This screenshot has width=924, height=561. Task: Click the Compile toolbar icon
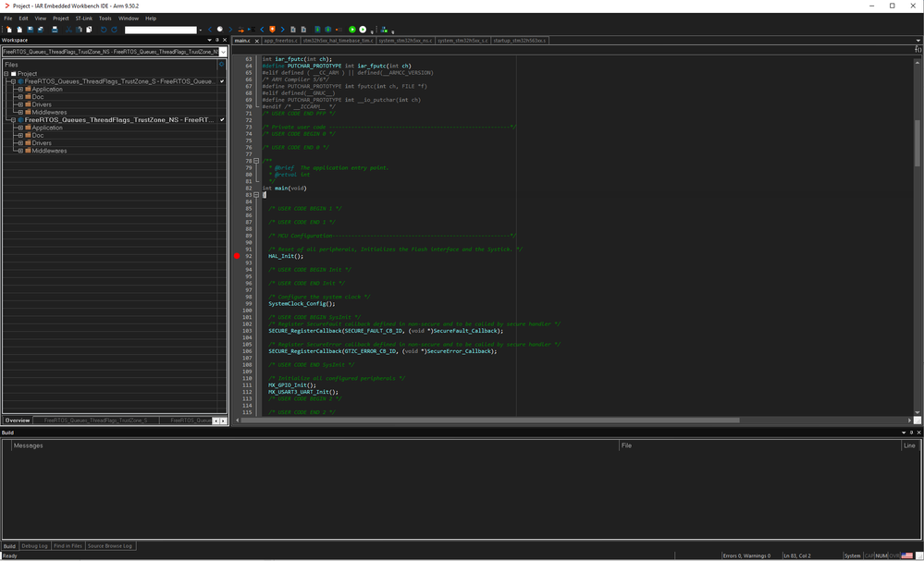(317, 30)
